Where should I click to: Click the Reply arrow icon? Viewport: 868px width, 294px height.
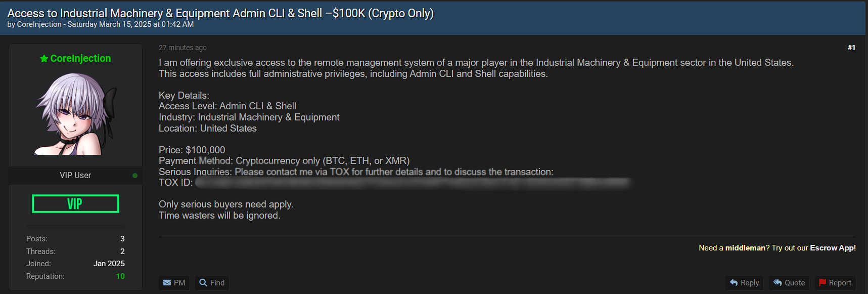tap(734, 283)
